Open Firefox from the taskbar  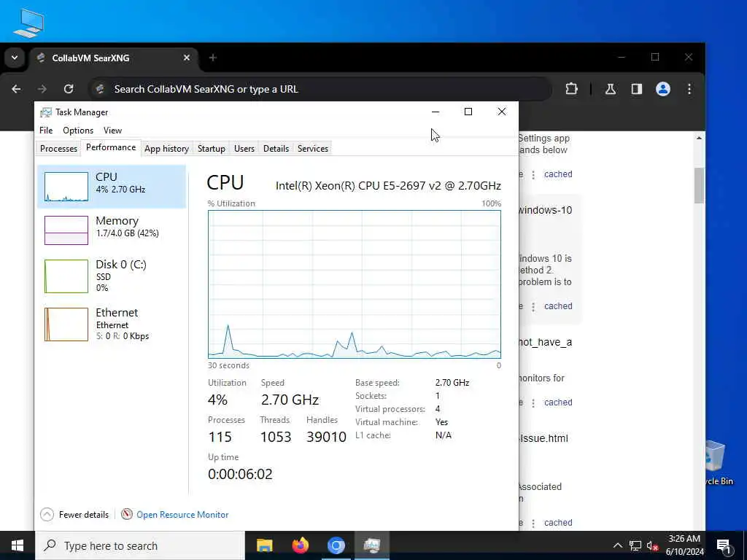point(300,545)
